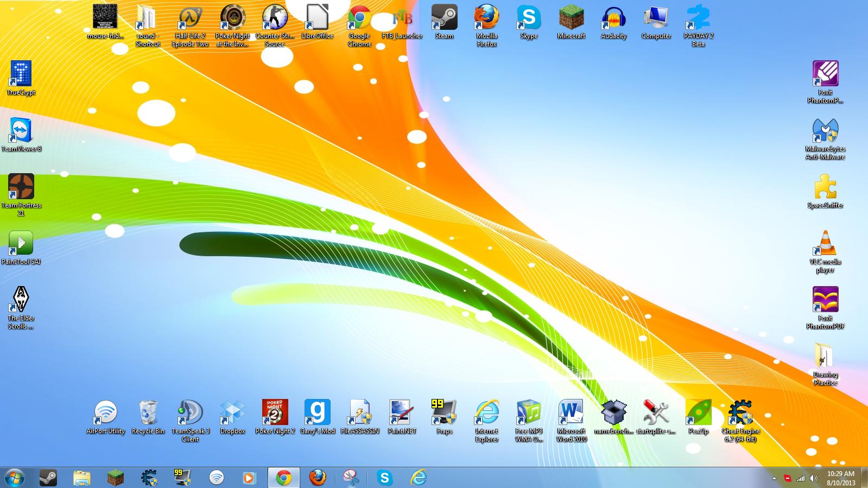Switch to Google Chrome taskbar button
This screenshot has height=488, width=868.
(x=283, y=478)
